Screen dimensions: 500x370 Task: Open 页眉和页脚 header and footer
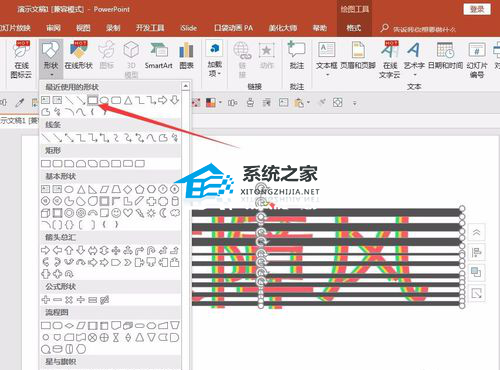358,55
